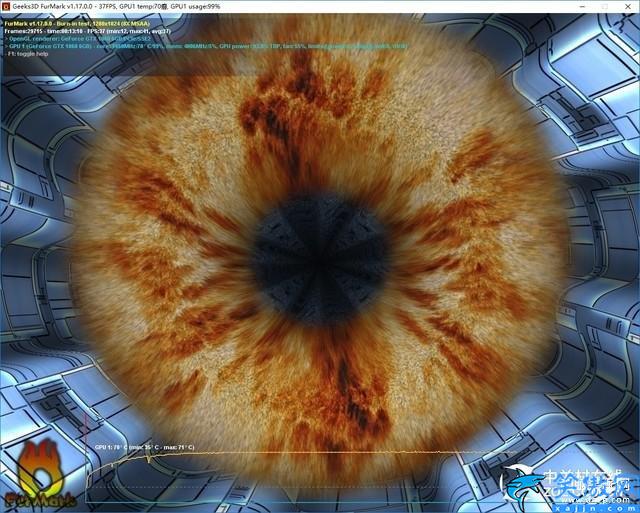The width and height of the screenshot is (640, 513).
Task: Click the OpenGL renderer info line
Action: coord(78,39)
